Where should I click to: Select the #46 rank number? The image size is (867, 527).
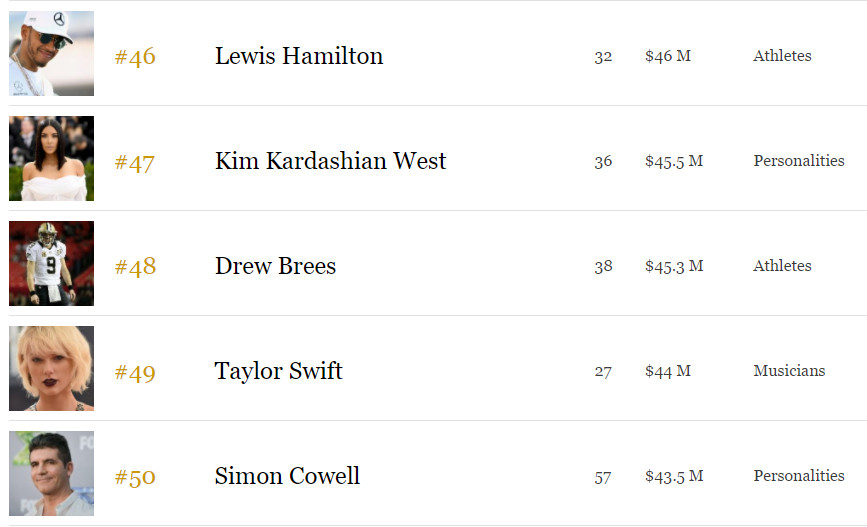pos(135,56)
